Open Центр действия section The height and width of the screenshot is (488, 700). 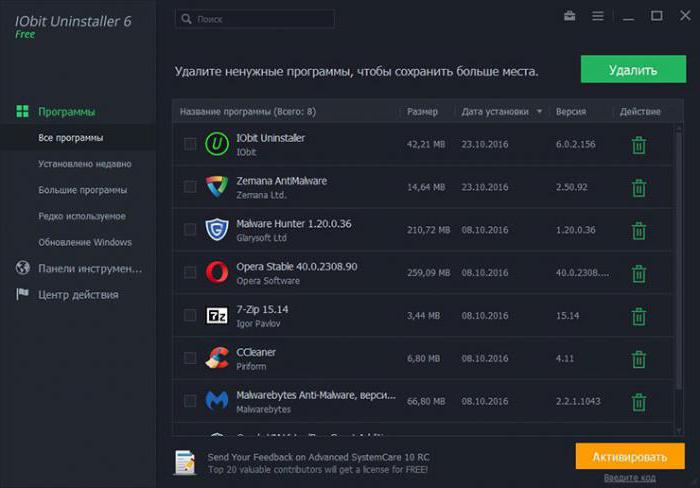tap(78, 295)
